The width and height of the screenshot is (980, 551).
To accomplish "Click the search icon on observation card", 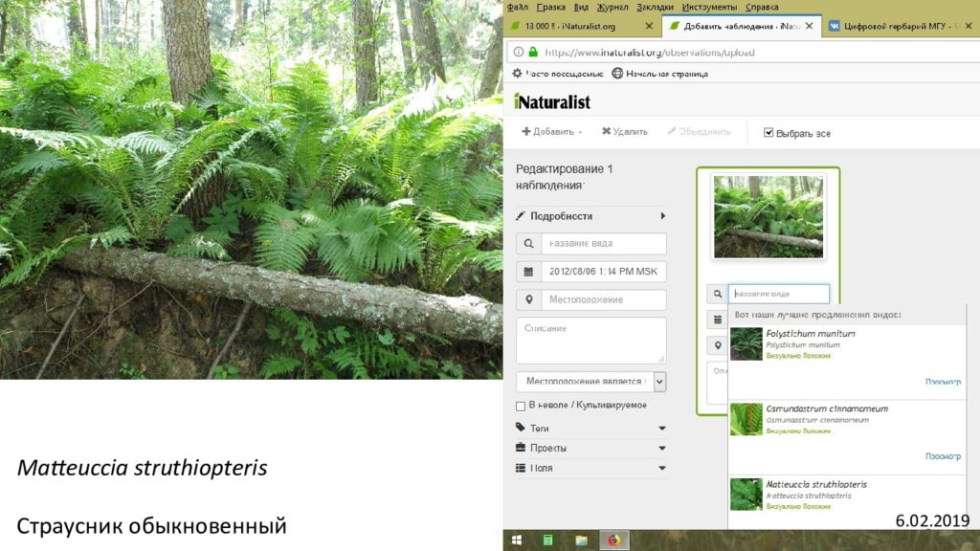I will [x=718, y=294].
